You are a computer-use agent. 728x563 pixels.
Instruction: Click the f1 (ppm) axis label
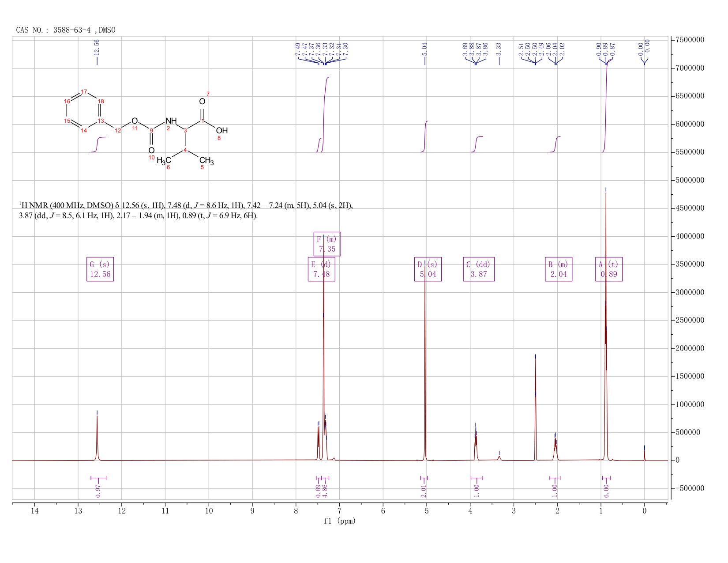[340, 521]
